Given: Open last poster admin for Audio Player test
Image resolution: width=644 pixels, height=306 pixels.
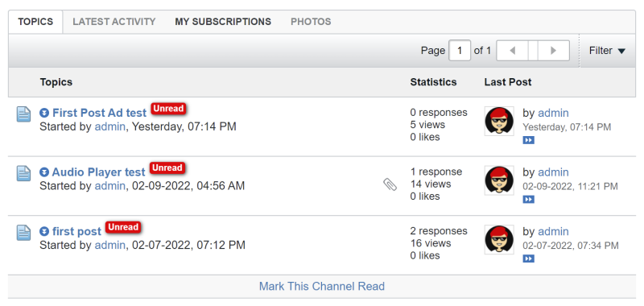Looking at the screenshot, I should (553, 172).
